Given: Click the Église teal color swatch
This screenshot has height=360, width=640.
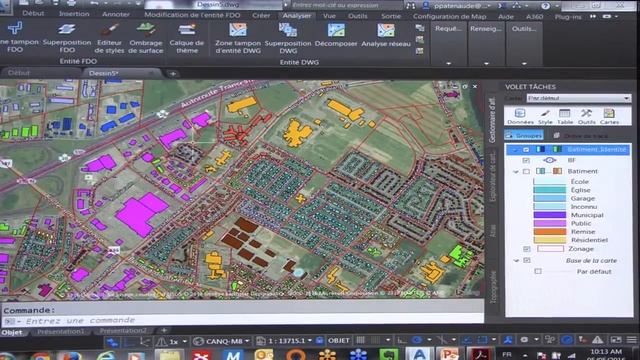Looking at the screenshot, I should [550, 190].
